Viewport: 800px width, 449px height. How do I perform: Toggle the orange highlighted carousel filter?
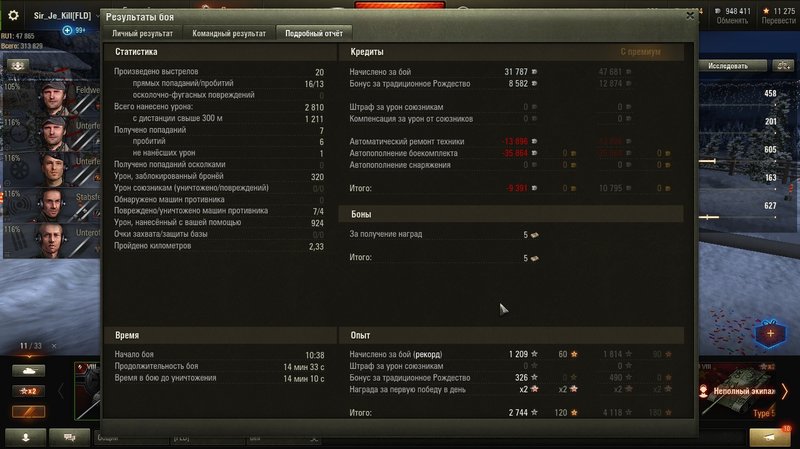(29, 412)
